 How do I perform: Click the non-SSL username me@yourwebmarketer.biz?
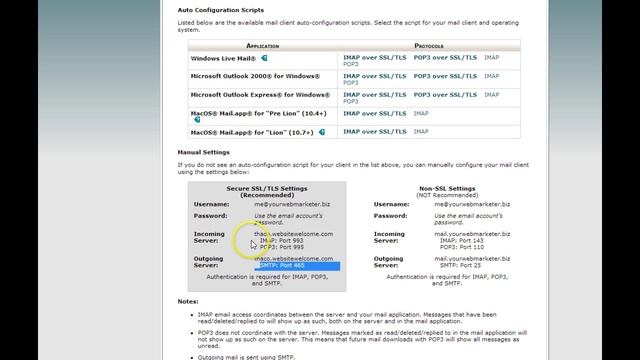click(x=472, y=204)
